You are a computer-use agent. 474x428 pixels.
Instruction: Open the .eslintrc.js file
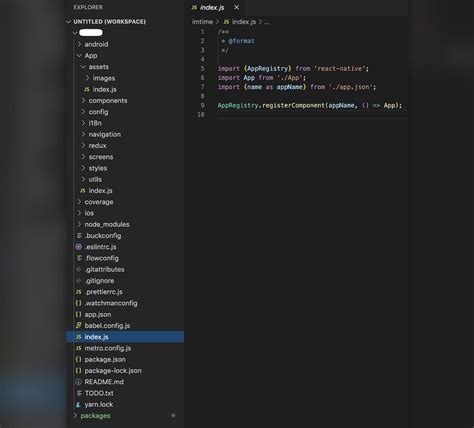(100, 247)
